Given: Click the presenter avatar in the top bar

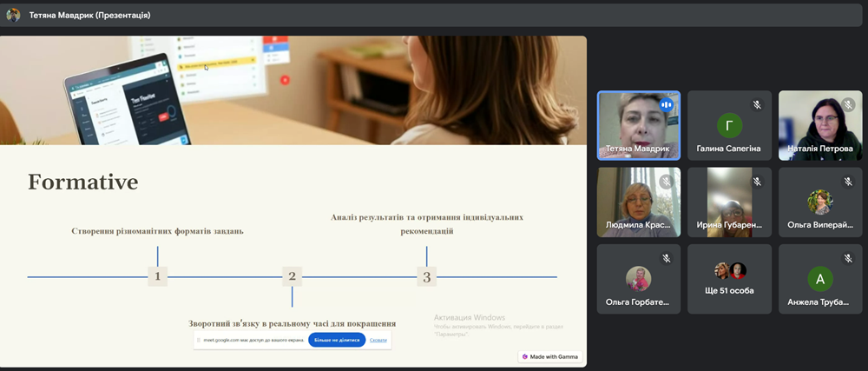Looking at the screenshot, I should tap(13, 15).
